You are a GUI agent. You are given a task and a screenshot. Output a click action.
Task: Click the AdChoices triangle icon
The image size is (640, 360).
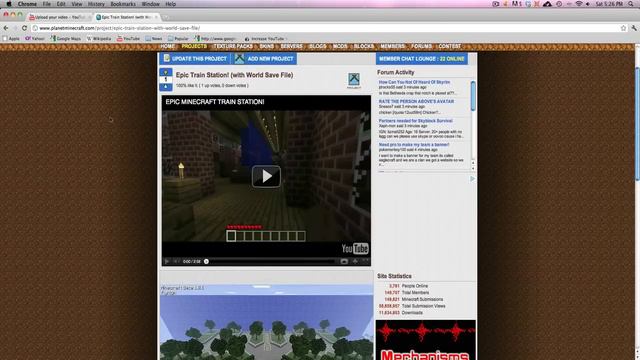pos(472,179)
